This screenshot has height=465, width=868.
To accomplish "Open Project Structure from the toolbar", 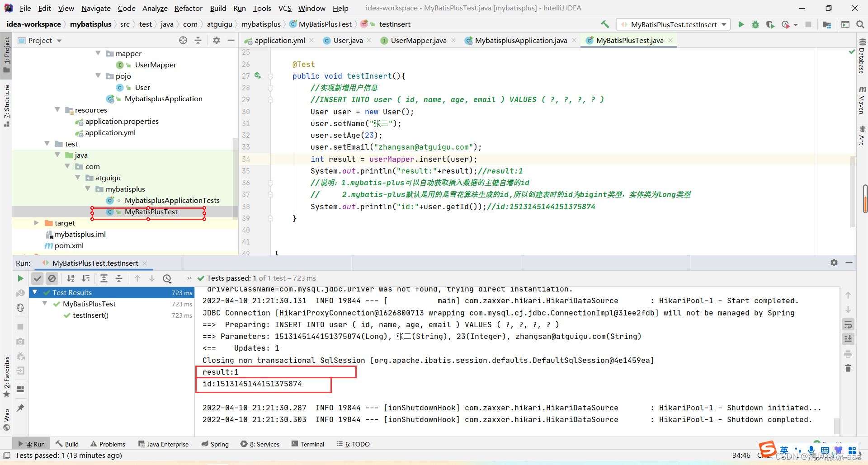I will point(827,24).
